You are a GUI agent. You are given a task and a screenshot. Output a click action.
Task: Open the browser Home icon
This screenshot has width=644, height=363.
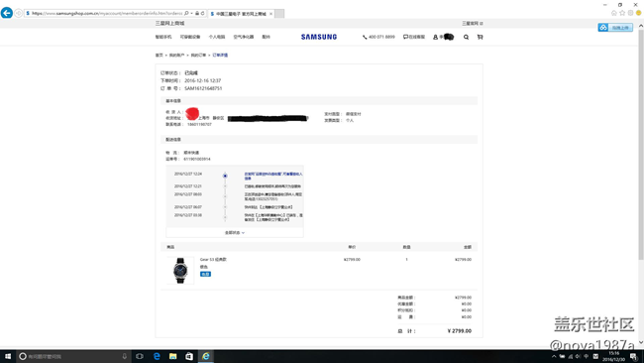click(614, 13)
